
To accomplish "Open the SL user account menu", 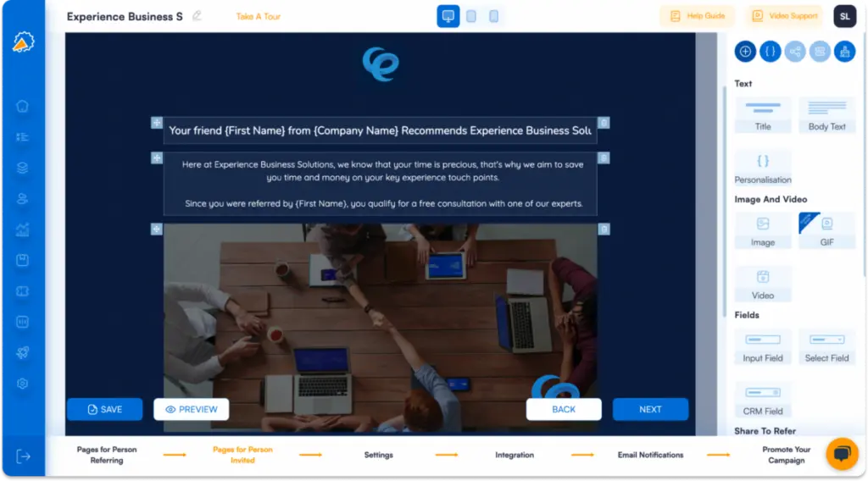I will tap(844, 16).
